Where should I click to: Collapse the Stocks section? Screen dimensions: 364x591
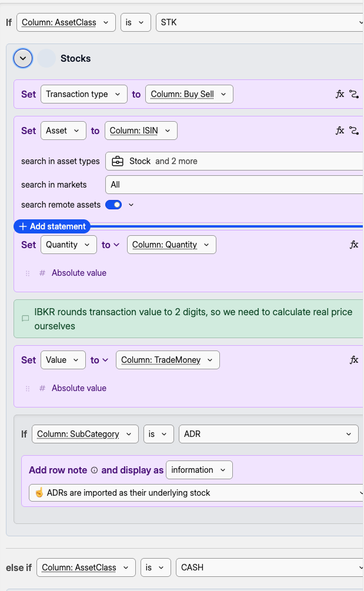pos(23,58)
